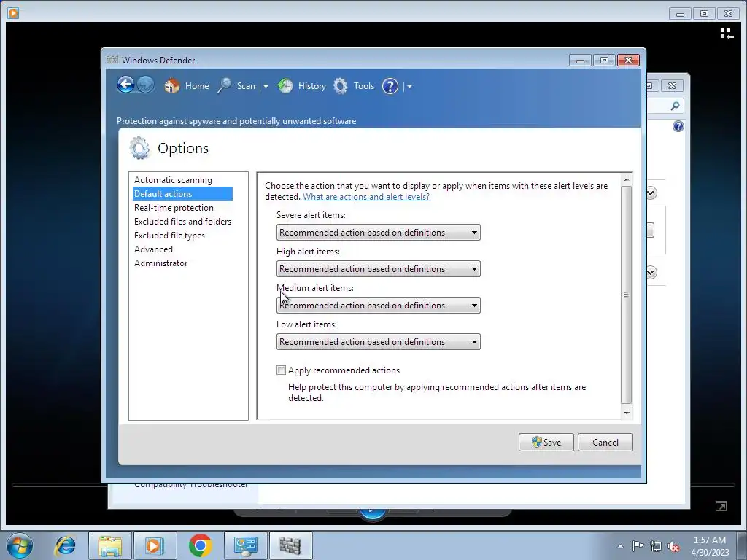
Task: Click the forward navigation arrow in Defender
Action: pyautogui.click(x=145, y=85)
